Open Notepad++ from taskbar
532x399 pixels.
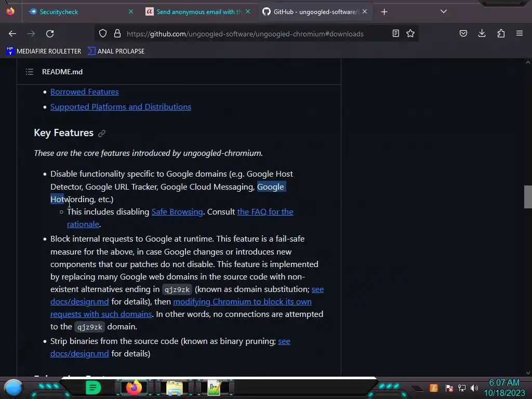[214, 388]
